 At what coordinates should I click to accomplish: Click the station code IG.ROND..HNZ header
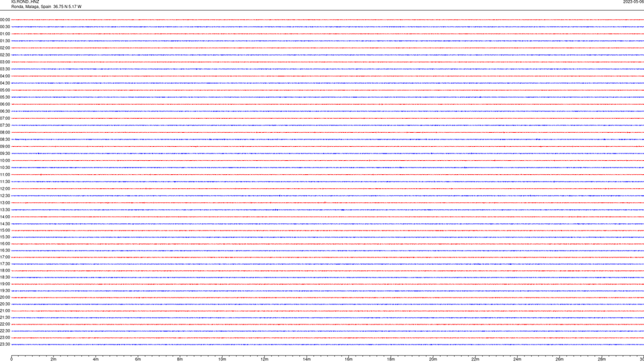pos(25,1)
